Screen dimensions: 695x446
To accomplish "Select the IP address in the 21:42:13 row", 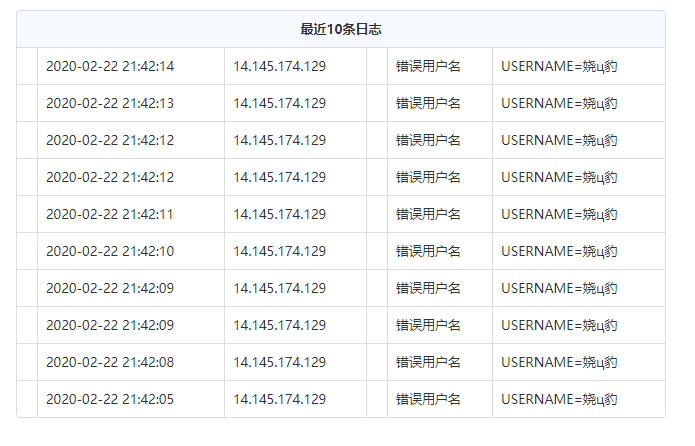I will [x=279, y=103].
